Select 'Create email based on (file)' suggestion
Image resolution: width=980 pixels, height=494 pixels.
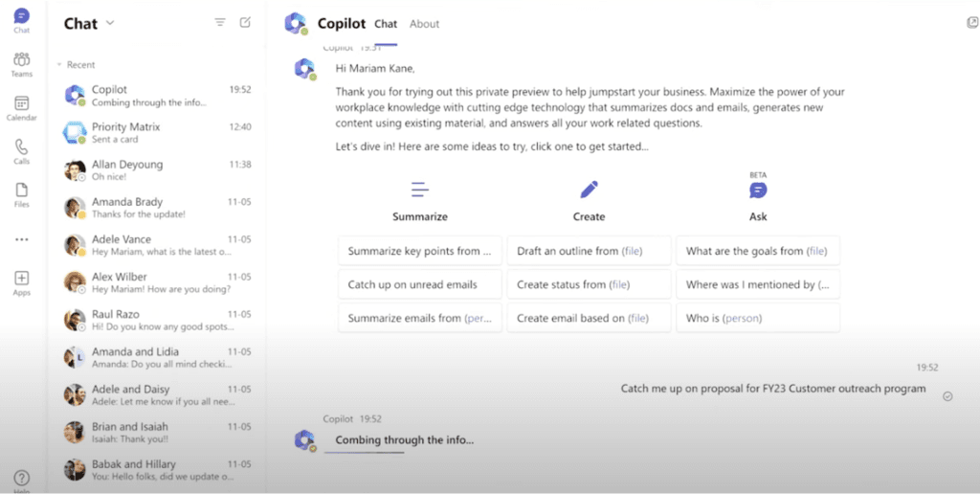(x=589, y=318)
